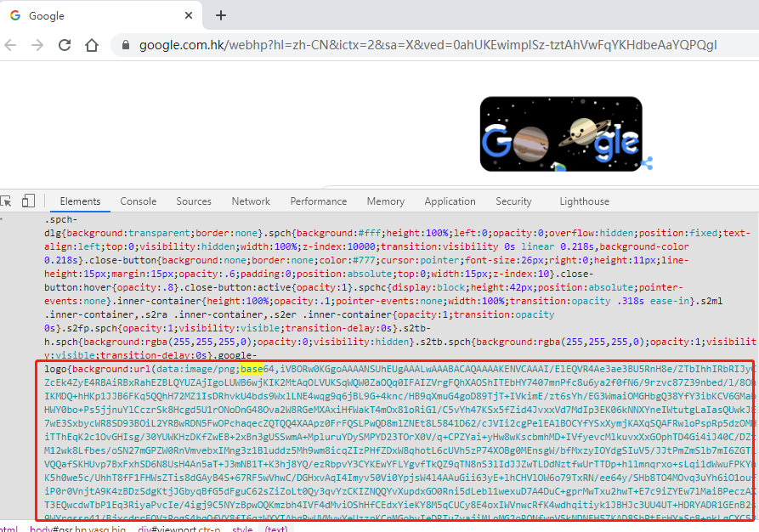Select body#gsr breadcrumb item
Screen dimensions: 759x532
pyautogui.click(x=77, y=529)
